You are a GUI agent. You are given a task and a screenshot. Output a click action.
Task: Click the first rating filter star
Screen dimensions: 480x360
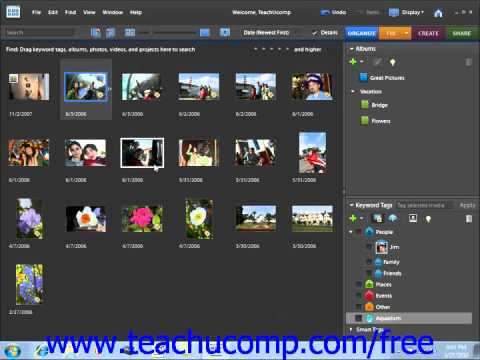[256, 49]
